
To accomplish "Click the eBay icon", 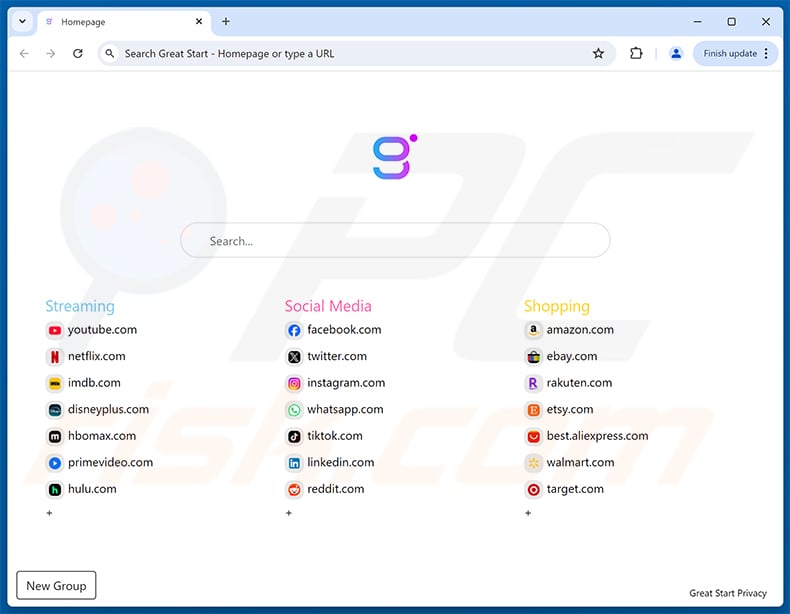I will (x=534, y=357).
